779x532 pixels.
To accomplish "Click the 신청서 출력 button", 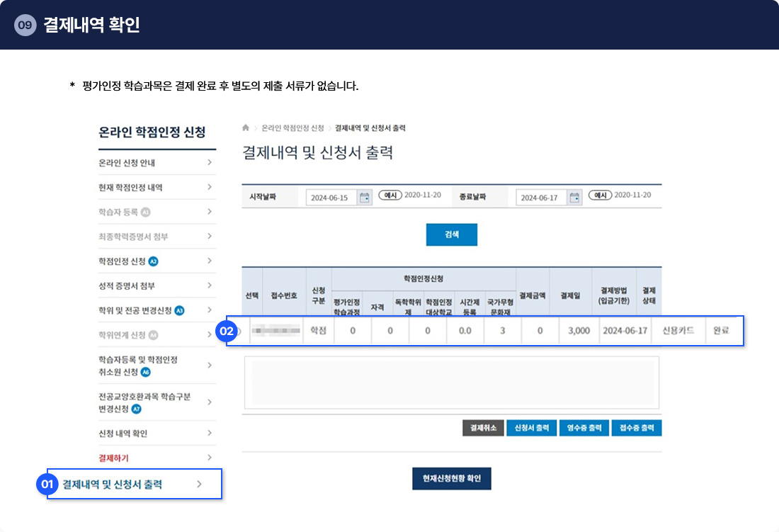I will click(531, 428).
